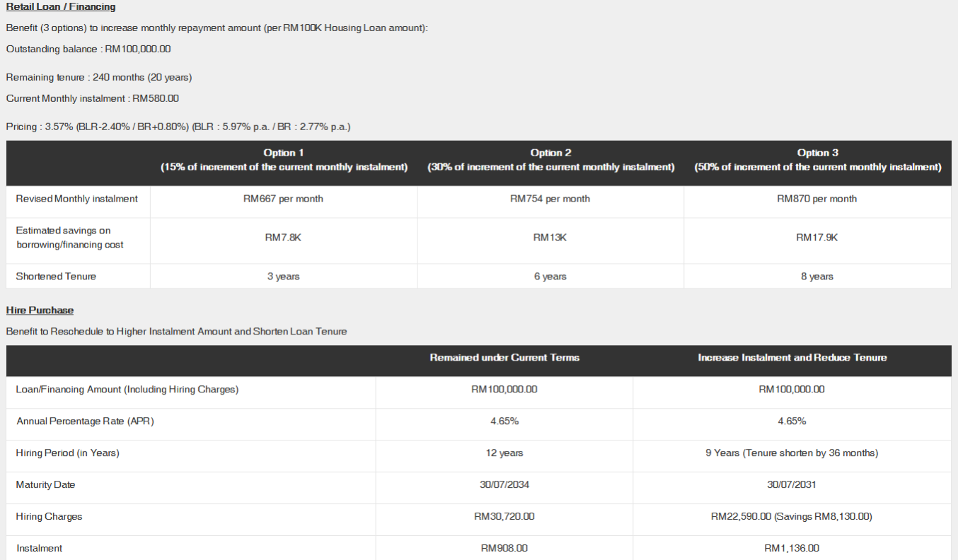This screenshot has height=560, width=958.
Task: Click the RM870 per month cell
Action: pyautogui.click(x=816, y=199)
